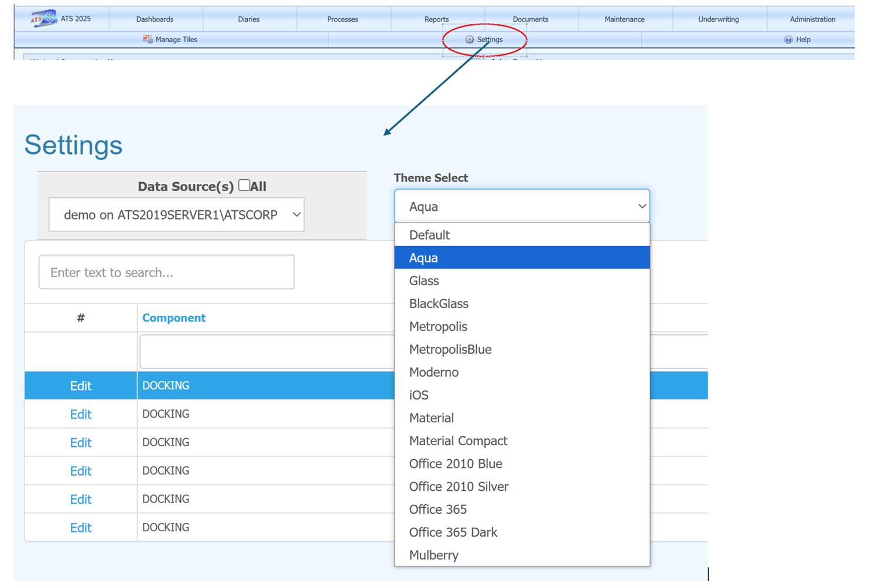Select the Office 365 Dark theme
Viewport: 886px width, 588px height.
pyautogui.click(x=453, y=532)
